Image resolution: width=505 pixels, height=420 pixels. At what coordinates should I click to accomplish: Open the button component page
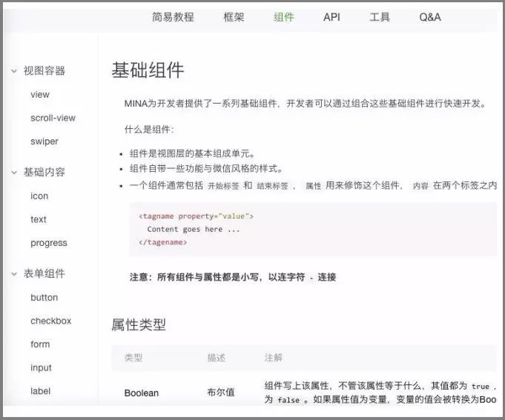point(44,298)
